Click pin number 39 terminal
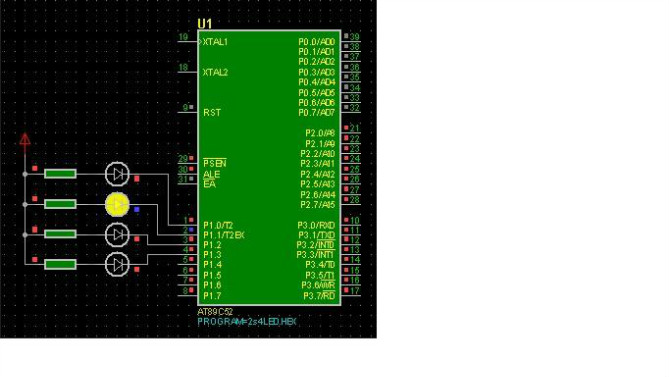The height and width of the screenshot is (377, 670). (354, 37)
